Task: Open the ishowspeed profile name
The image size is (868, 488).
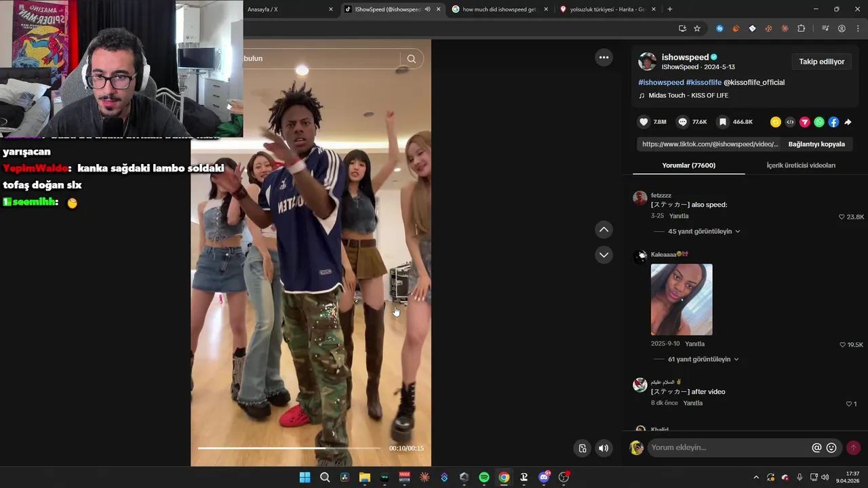Action: (x=685, y=58)
